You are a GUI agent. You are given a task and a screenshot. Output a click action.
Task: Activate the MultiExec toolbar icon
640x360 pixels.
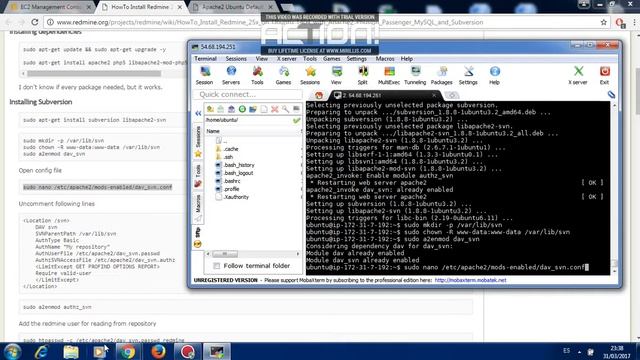pyautogui.click(x=389, y=76)
